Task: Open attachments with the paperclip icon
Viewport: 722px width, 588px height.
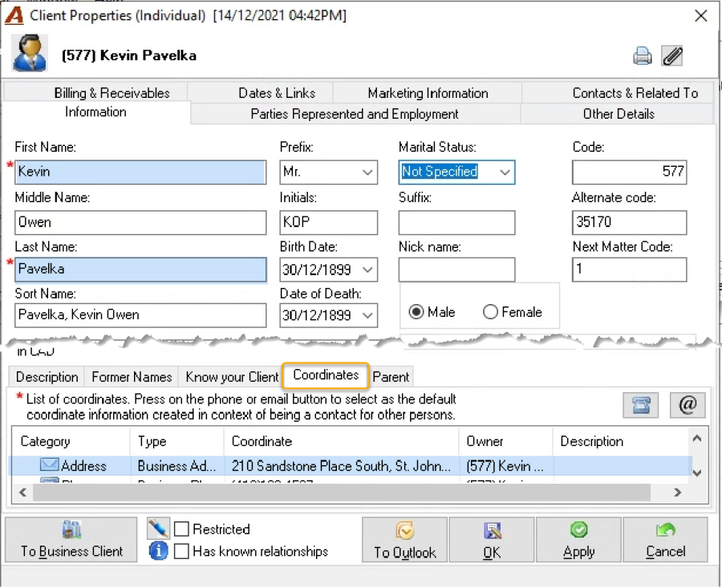Action: tap(671, 56)
